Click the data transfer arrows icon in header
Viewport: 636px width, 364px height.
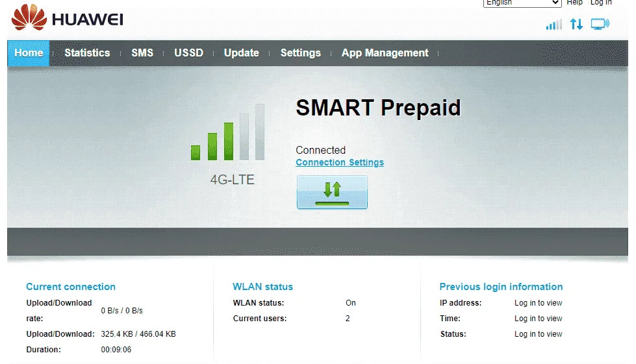coord(576,24)
